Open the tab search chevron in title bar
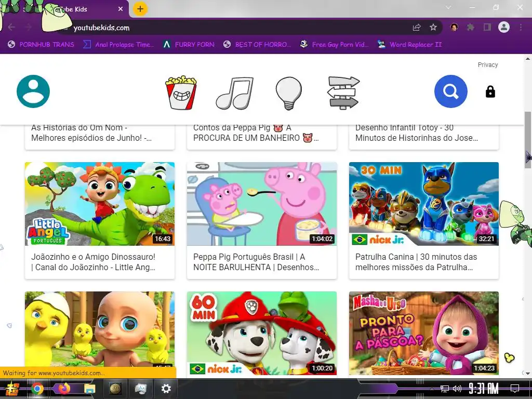 click(448, 7)
